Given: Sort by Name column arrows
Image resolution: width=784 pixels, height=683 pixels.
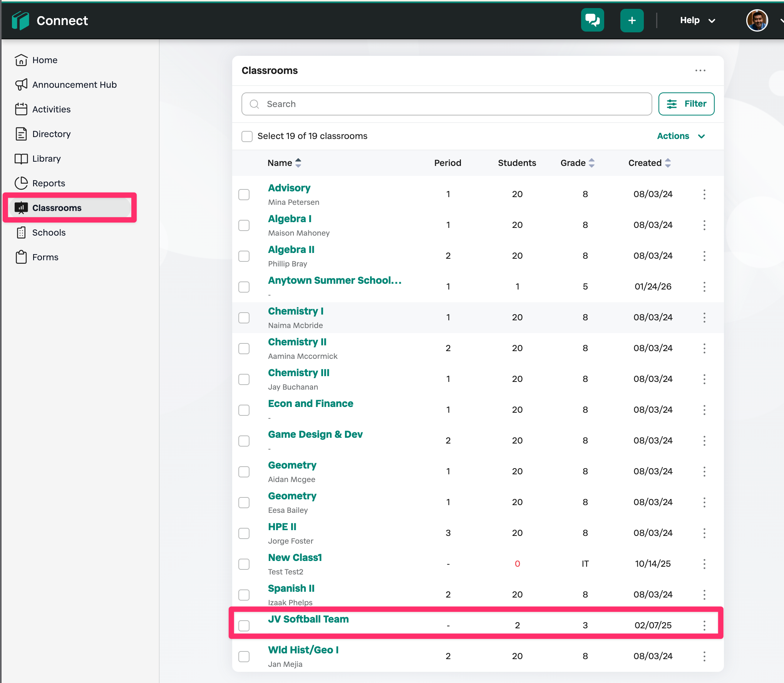Looking at the screenshot, I should [x=298, y=163].
